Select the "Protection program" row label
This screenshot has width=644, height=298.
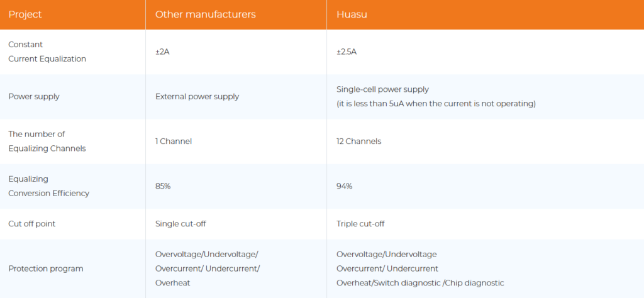[45, 268]
